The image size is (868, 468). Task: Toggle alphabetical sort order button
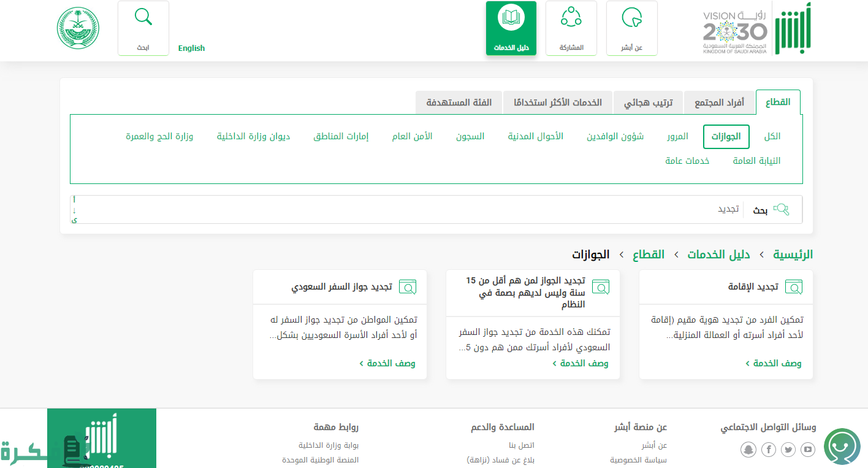(x=74, y=210)
